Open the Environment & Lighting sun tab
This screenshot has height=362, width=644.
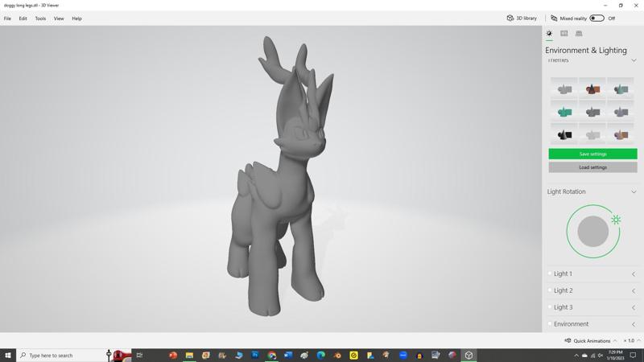pyautogui.click(x=549, y=34)
